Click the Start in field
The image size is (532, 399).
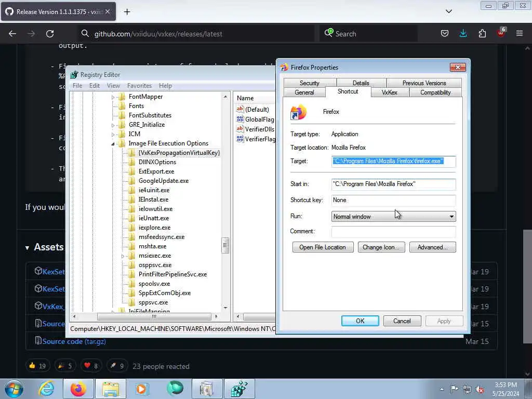[394, 184]
